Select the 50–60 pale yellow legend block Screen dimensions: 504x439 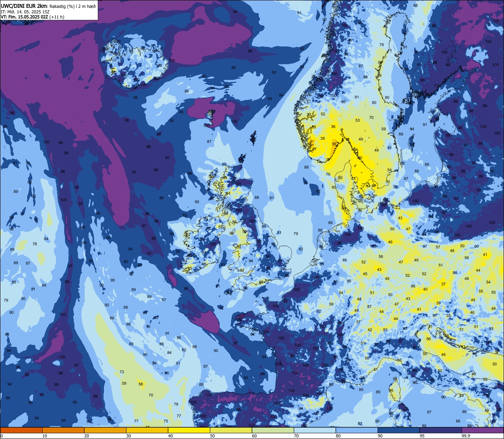[x=231, y=430]
